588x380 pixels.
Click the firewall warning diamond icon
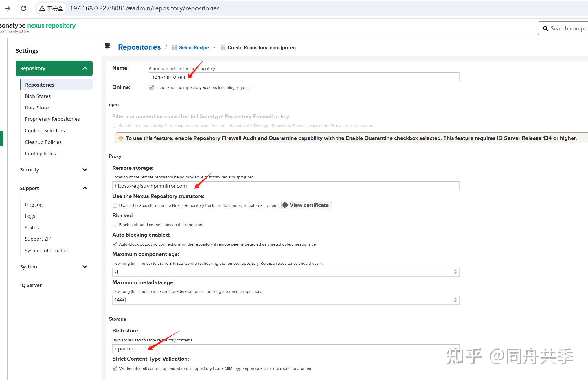(121, 138)
